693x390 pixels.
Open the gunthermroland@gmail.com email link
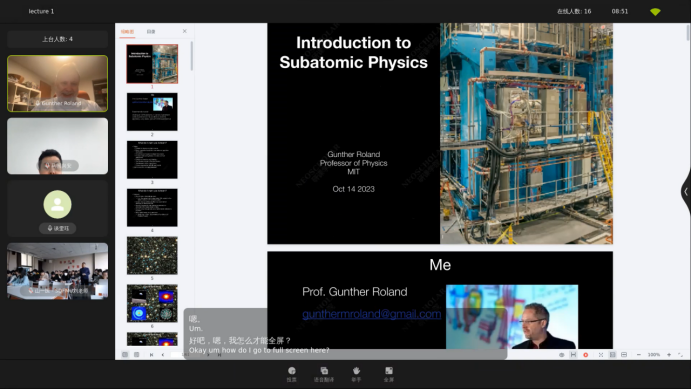[x=372, y=314]
